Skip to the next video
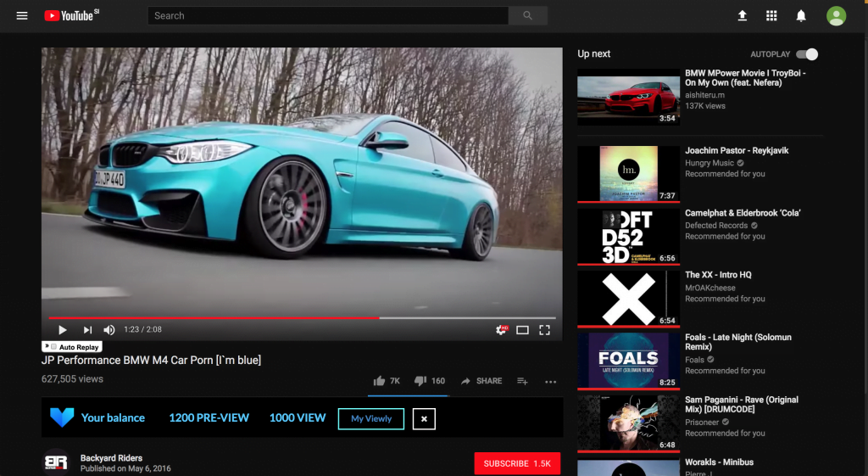The image size is (868, 476). click(x=87, y=330)
